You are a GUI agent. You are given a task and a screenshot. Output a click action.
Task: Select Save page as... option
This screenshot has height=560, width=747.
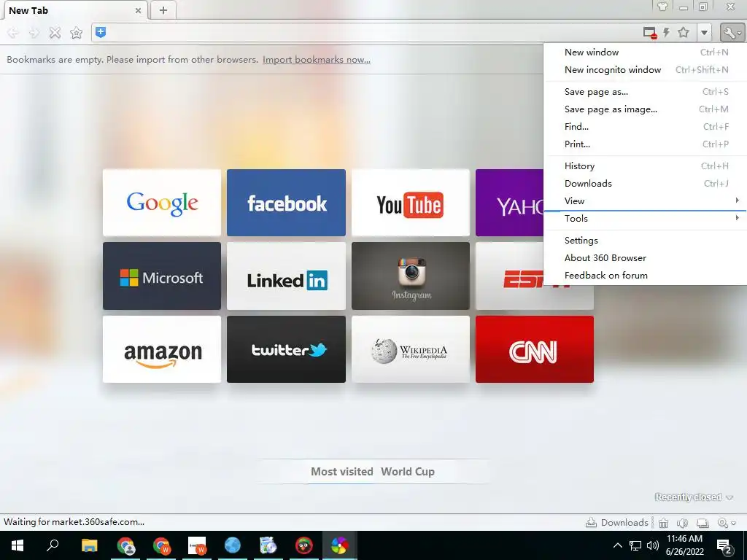pyautogui.click(x=646, y=92)
